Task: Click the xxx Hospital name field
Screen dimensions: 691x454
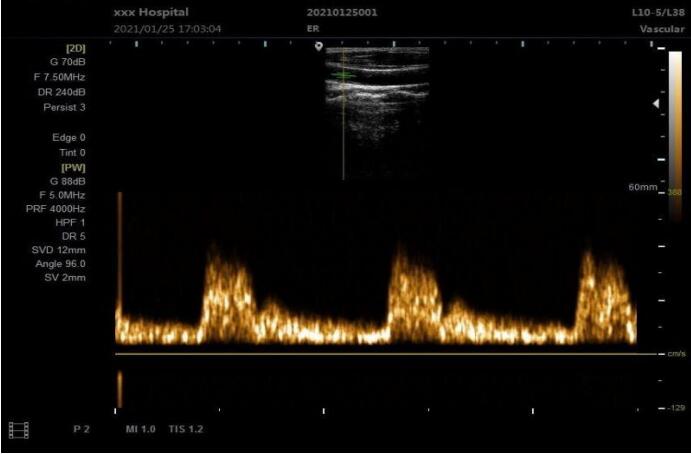Action: (x=150, y=13)
